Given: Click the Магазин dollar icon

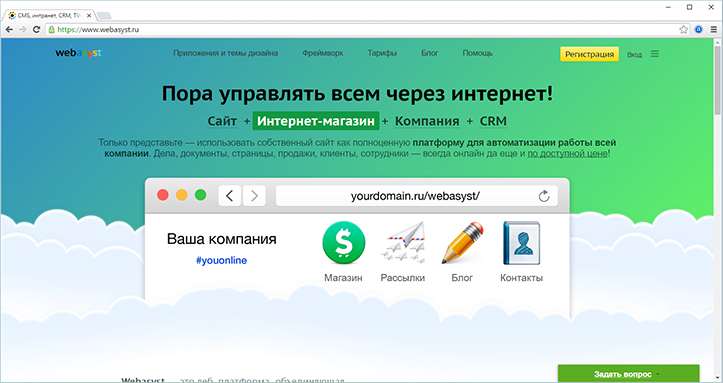Looking at the screenshot, I should point(344,243).
